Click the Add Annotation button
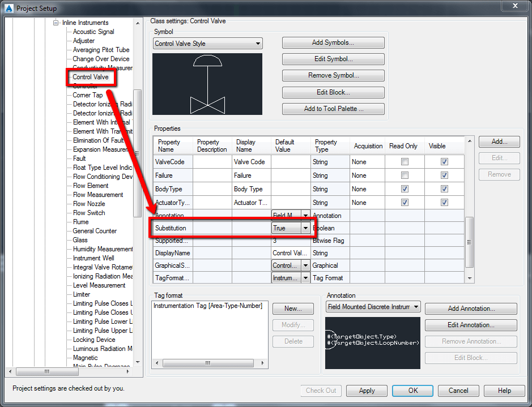The height and width of the screenshot is (407, 532). pyautogui.click(x=470, y=309)
